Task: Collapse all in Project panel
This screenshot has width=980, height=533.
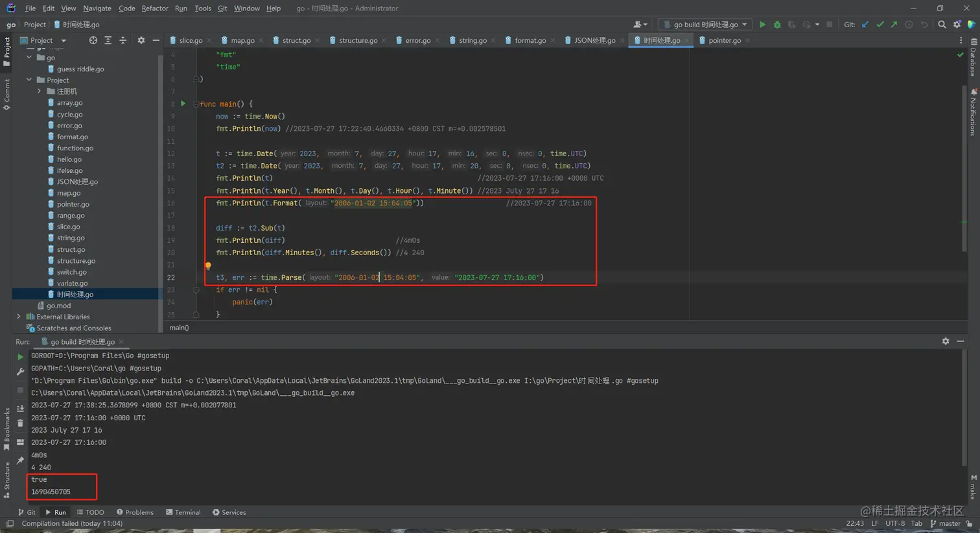Action: tap(122, 40)
